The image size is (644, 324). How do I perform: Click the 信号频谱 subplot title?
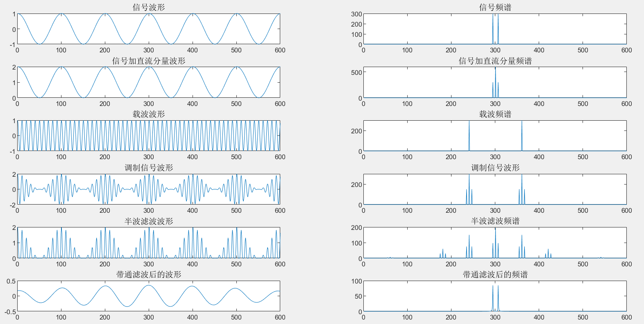[495, 7]
